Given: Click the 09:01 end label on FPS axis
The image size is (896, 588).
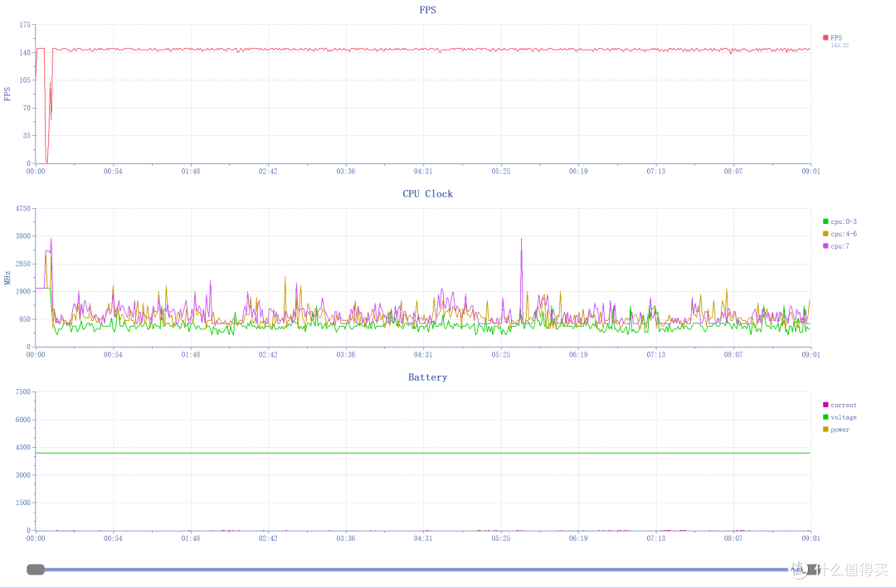Looking at the screenshot, I should point(811,172).
